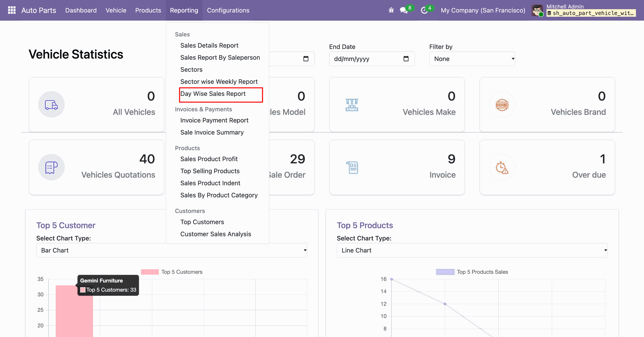
Task: Select Customer Sales Analysis
Action: (216, 234)
